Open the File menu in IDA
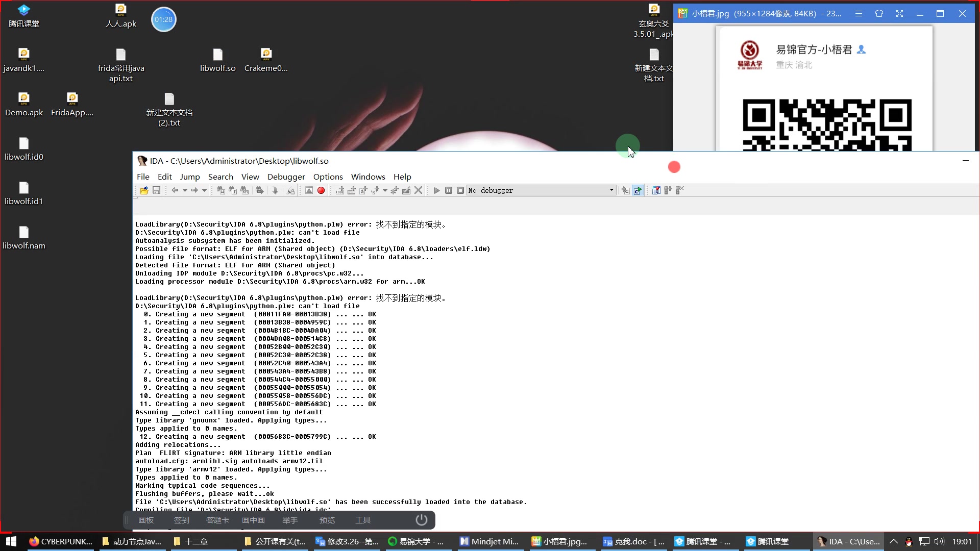 pyautogui.click(x=143, y=177)
